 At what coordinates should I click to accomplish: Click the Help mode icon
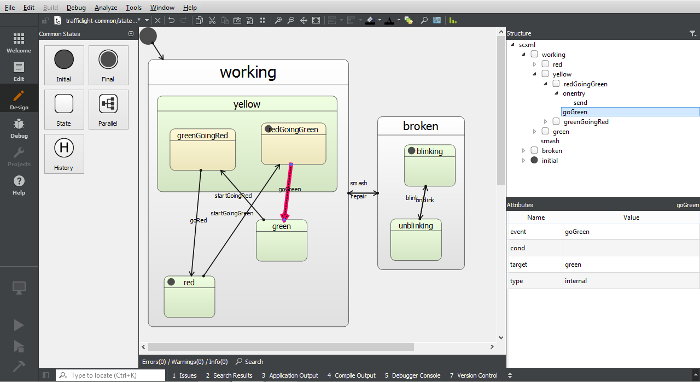19,185
